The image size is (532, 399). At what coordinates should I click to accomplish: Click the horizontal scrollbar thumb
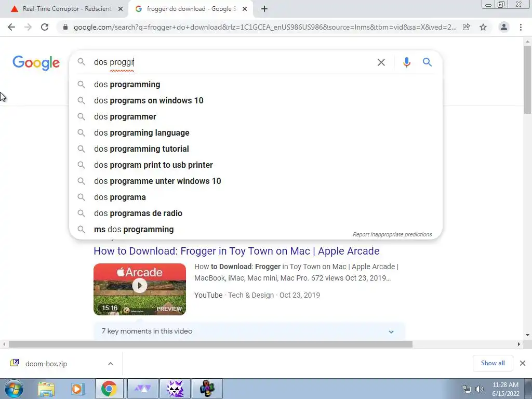point(210,344)
